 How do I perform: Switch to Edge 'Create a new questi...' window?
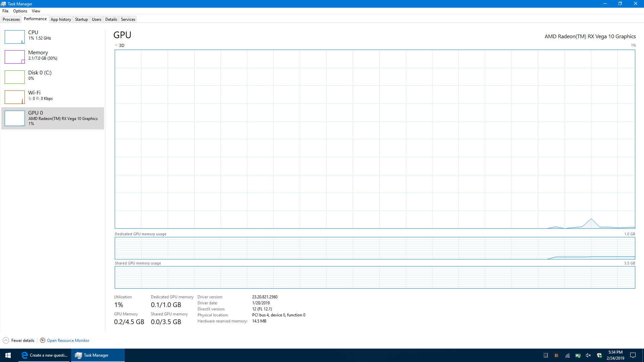click(x=44, y=355)
